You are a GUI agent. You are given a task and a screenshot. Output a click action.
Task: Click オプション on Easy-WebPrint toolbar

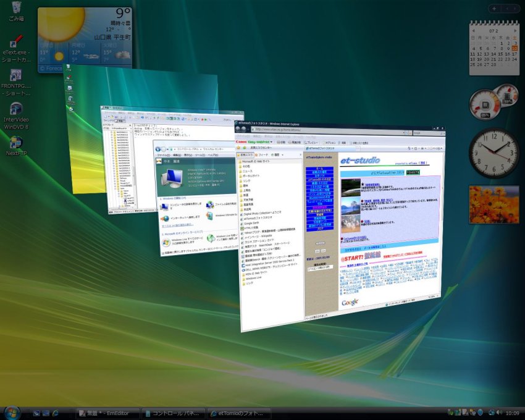(x=329, y=143)
